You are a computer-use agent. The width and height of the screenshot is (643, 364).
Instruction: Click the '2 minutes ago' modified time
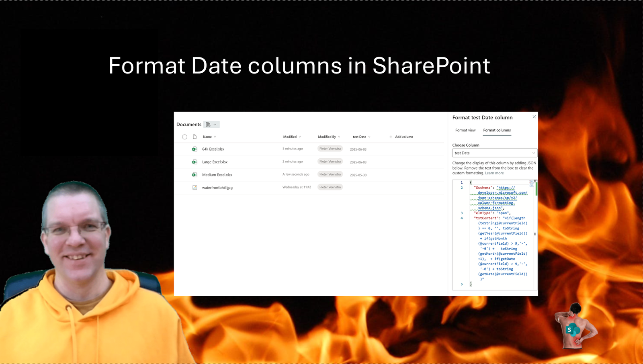[x=293, y=162]
